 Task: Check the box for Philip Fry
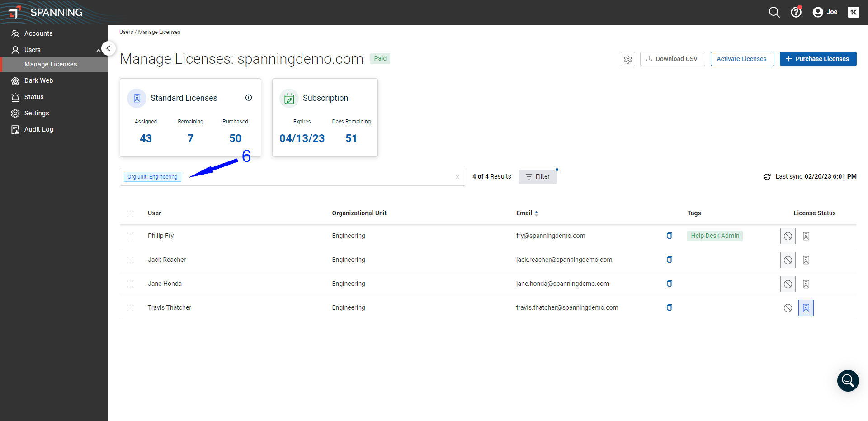pos(130,236)
